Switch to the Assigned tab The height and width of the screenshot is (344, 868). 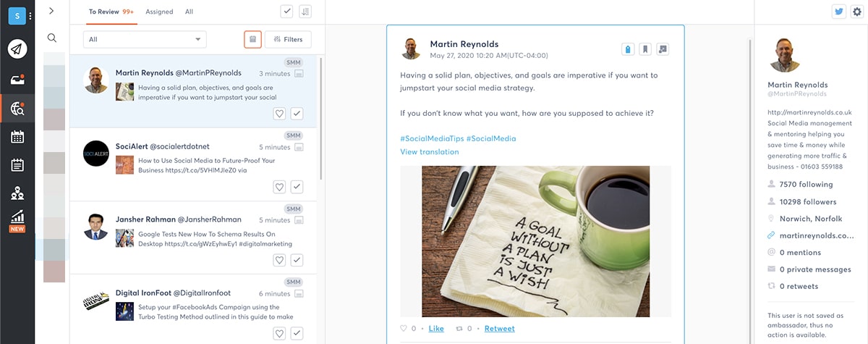pyautogui.click(x=159, y=12)
